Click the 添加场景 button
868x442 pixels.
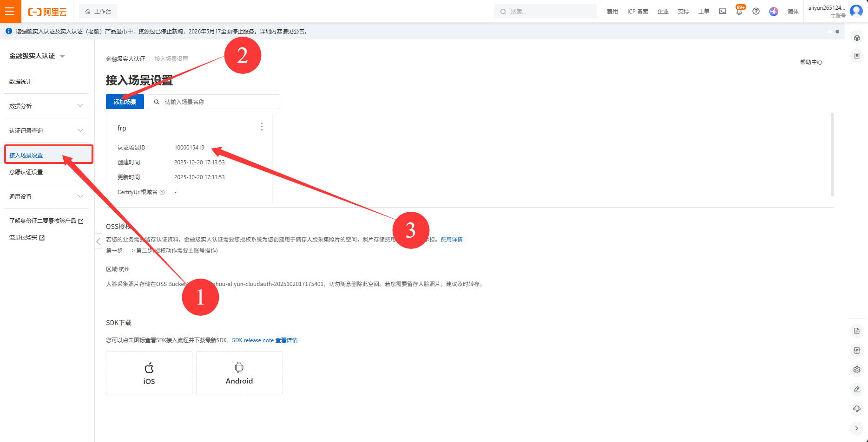tap(125, 102)
